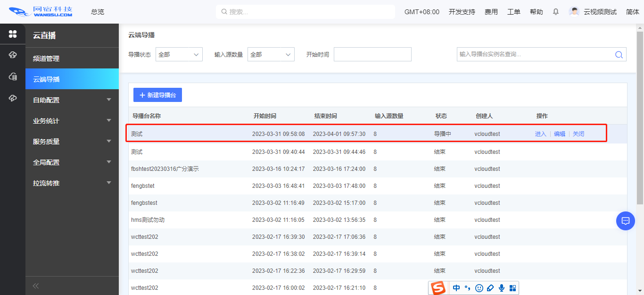Viewport: 644px width, 295px height.
Task: Click the 云视频测试 account name
Action: (x=600, y=12)
